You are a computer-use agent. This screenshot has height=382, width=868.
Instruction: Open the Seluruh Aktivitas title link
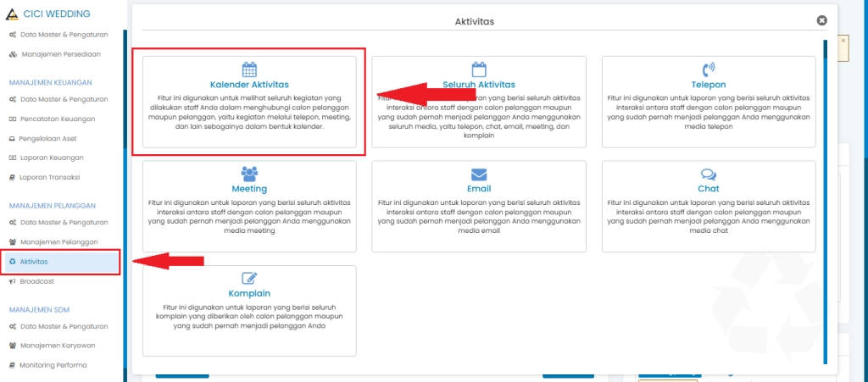(x=479, y=85)
